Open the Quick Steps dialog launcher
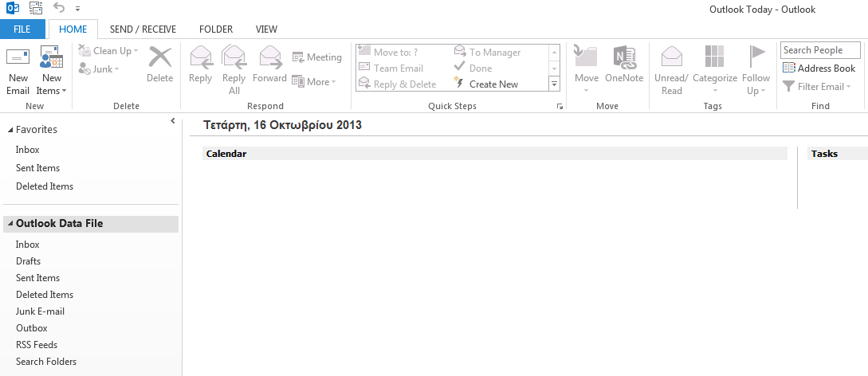This screenshot has height=376, width=868. [x=560, y=106]
